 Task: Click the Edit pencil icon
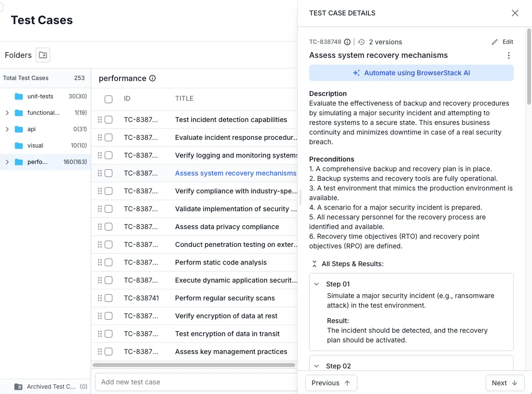click(494, 42)
